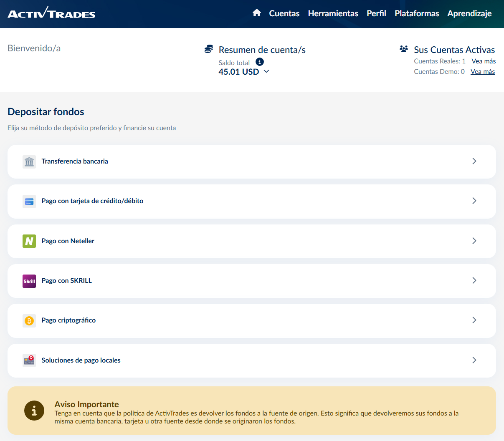Click Vea más next to Cuentas Demo

point(482,72)
